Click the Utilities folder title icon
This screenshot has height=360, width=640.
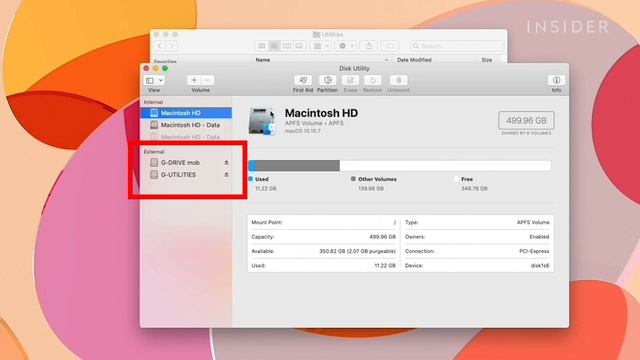click(x=316, y=35)
